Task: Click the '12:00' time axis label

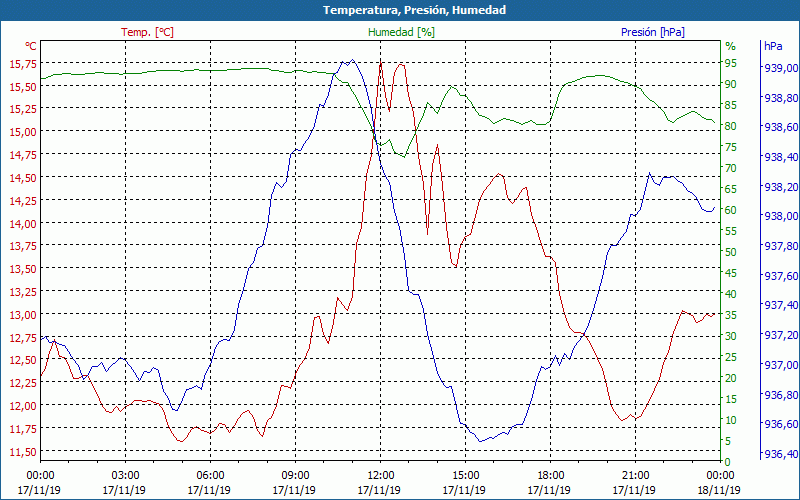Action: tap(380, 476)
